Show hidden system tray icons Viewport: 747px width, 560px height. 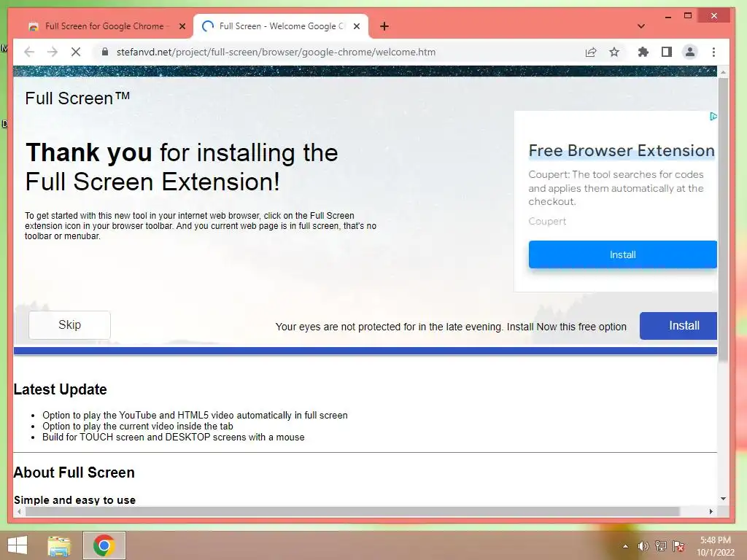tap(625, 546)
